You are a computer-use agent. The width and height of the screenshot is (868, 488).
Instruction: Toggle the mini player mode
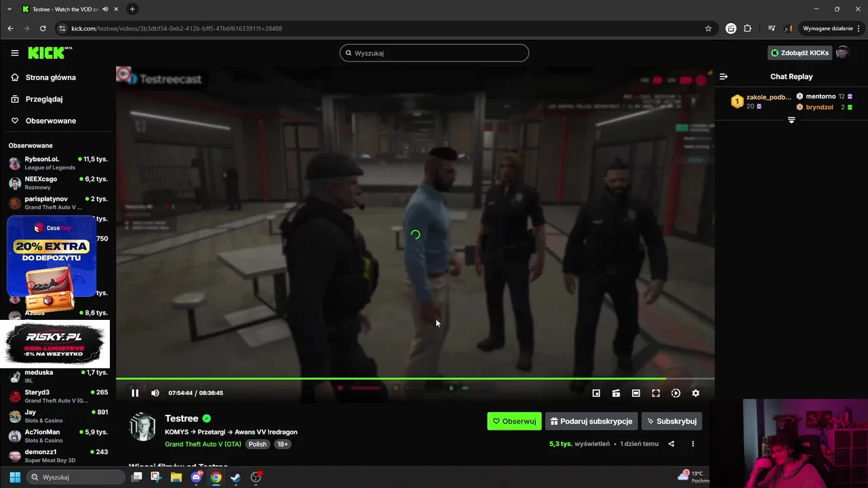596,393
